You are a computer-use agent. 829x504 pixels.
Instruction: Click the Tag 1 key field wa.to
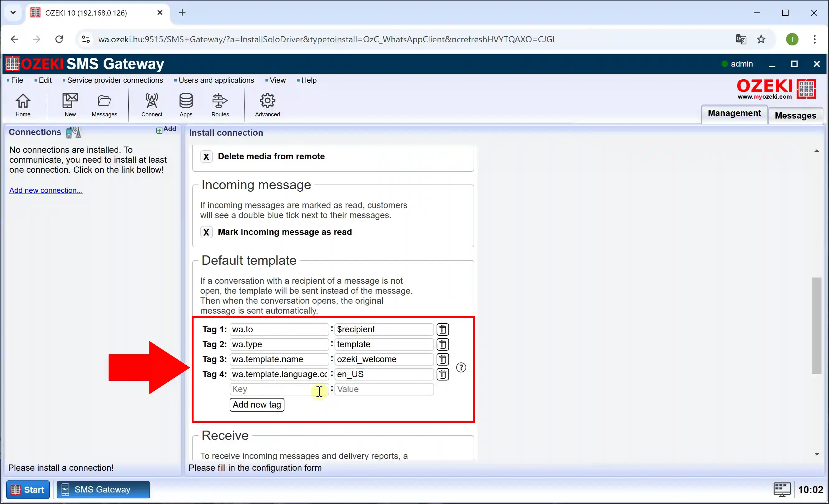pyautogui.click(x=279, y=329)
